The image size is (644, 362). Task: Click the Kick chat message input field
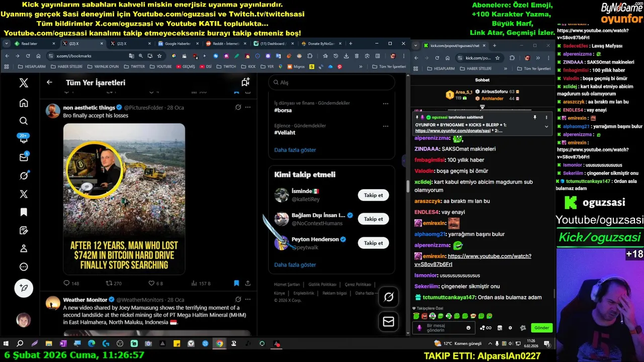click(x=444, y=328)
